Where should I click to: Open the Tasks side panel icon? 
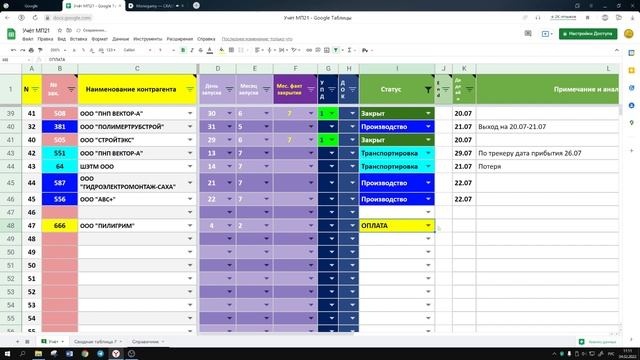click(x=631, y=88)
